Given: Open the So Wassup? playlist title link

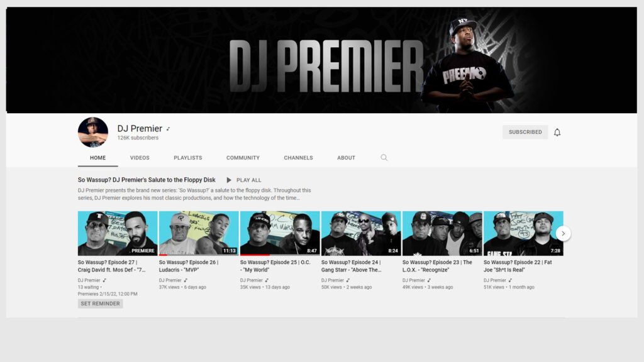Looking at the screenshot, I should point(147,180).
